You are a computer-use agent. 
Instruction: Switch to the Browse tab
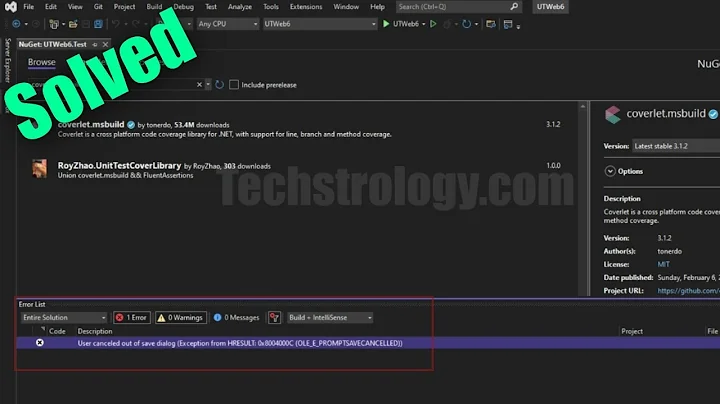[x=41, y=62]
